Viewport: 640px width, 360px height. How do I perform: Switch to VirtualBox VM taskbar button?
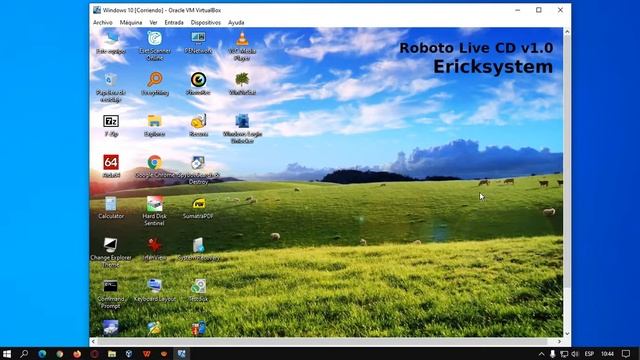181,353
